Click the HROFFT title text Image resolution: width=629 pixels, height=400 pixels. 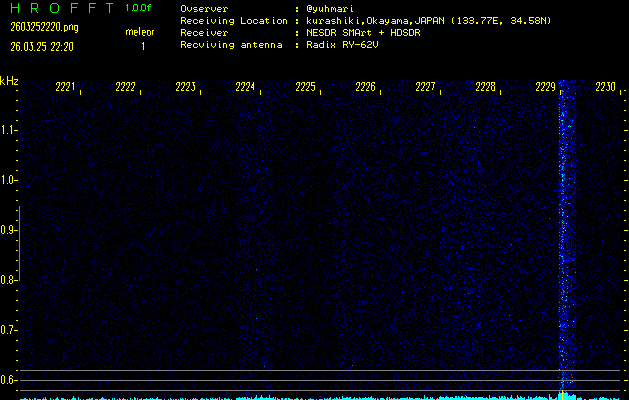coord(61,8)
